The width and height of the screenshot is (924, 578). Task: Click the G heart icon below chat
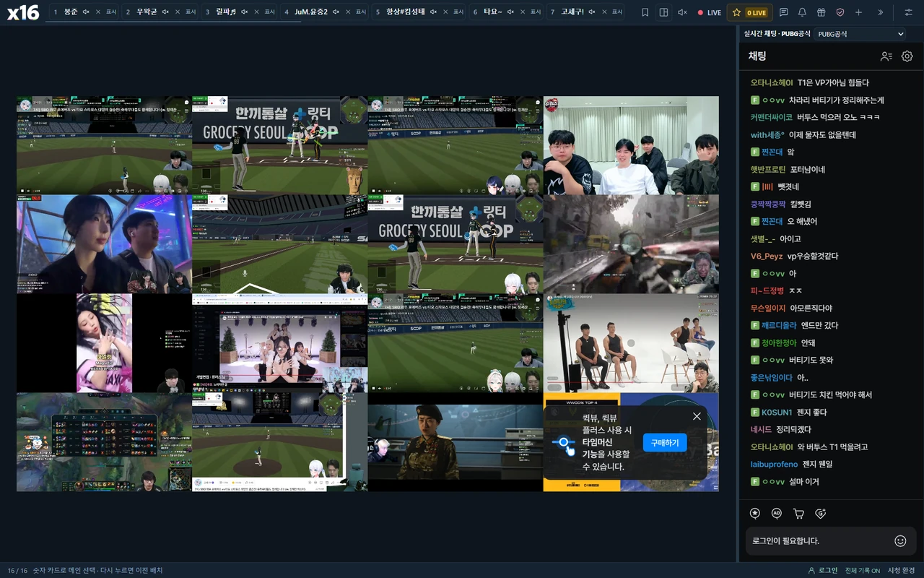820,514
